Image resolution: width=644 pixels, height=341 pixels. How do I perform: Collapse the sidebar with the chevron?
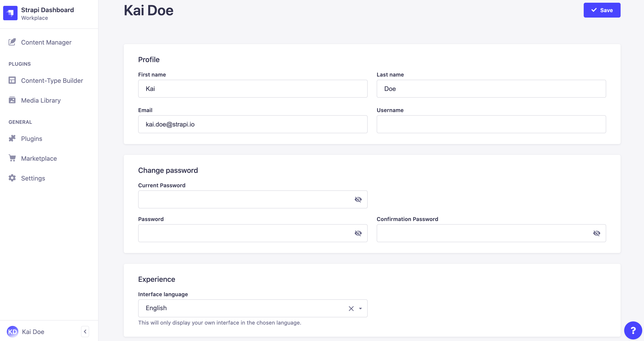point(85,331)
